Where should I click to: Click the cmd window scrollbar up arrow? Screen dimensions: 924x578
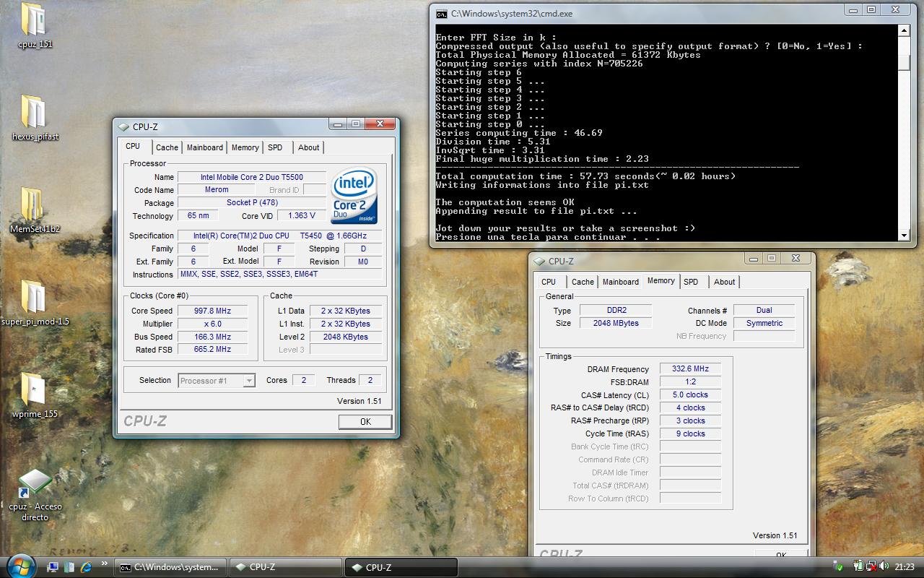904,31
